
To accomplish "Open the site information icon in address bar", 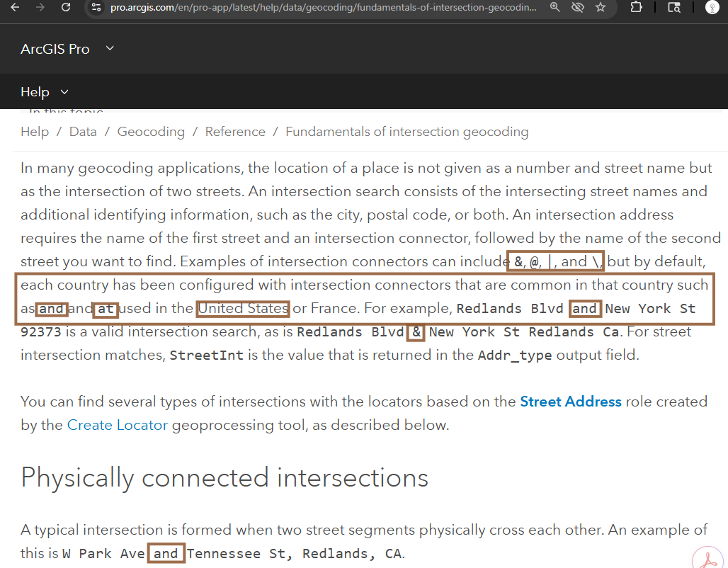I will [97, 8].
